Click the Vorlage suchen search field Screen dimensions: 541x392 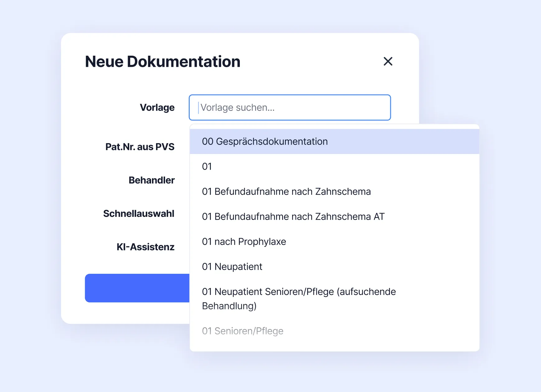pyautogui.click(x=290, y=107)
